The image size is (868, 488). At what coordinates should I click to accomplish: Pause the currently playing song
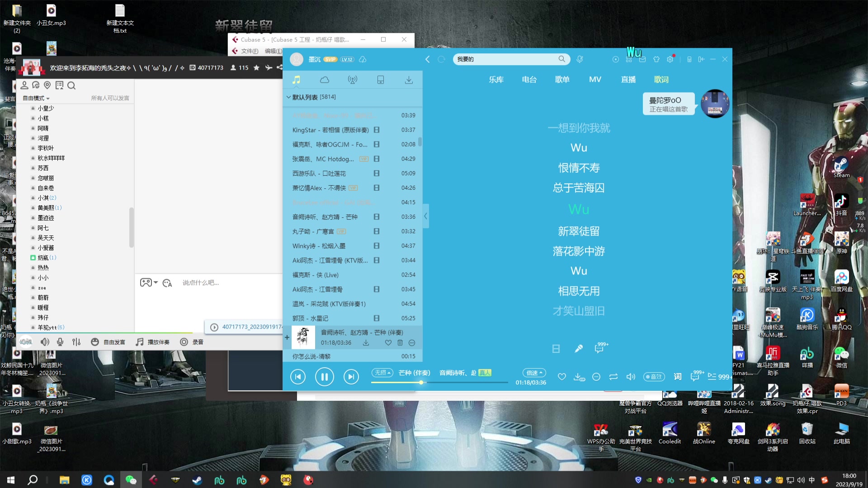324,376
